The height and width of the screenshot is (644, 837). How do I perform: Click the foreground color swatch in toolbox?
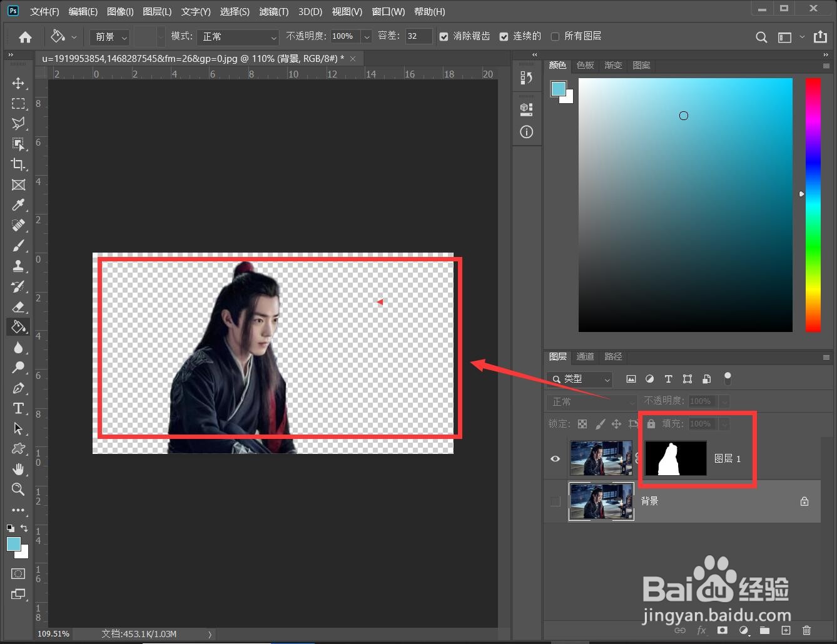14,544
